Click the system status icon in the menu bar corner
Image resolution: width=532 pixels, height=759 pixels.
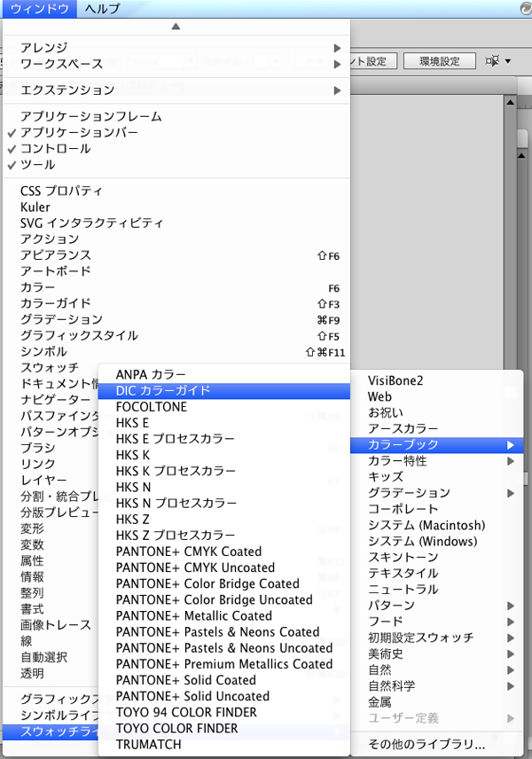[524, 9]
